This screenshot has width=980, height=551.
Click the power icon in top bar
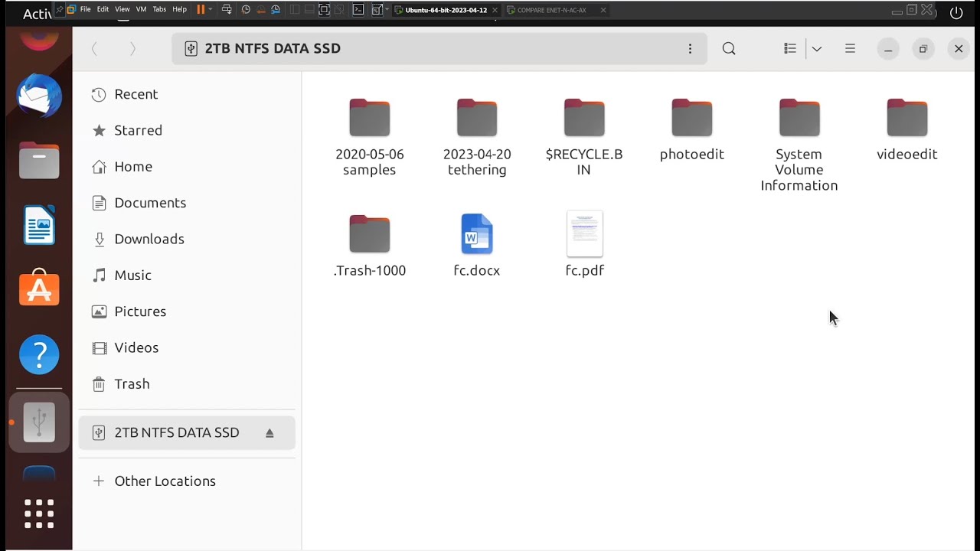pos(956,12)
